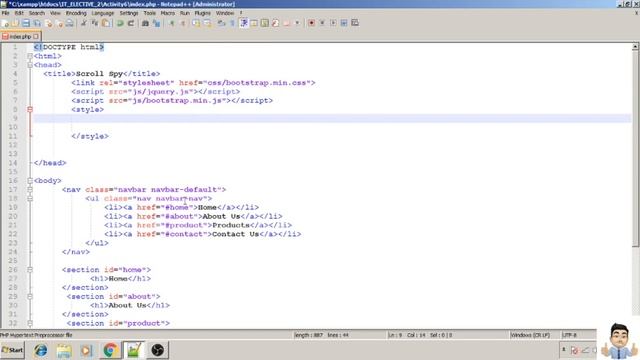Create a new file with the New toolbar icon

pos(5,23)
